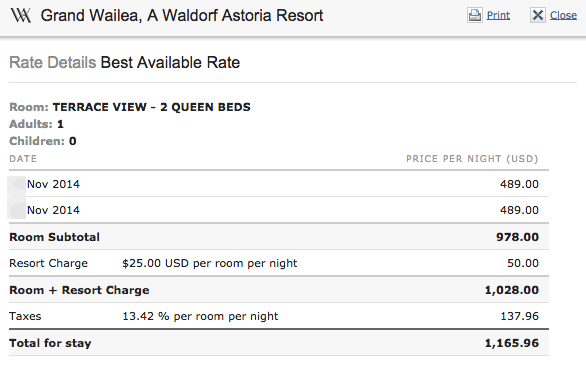Click the X close icon
586x365 pixels.
pos(537,15)
